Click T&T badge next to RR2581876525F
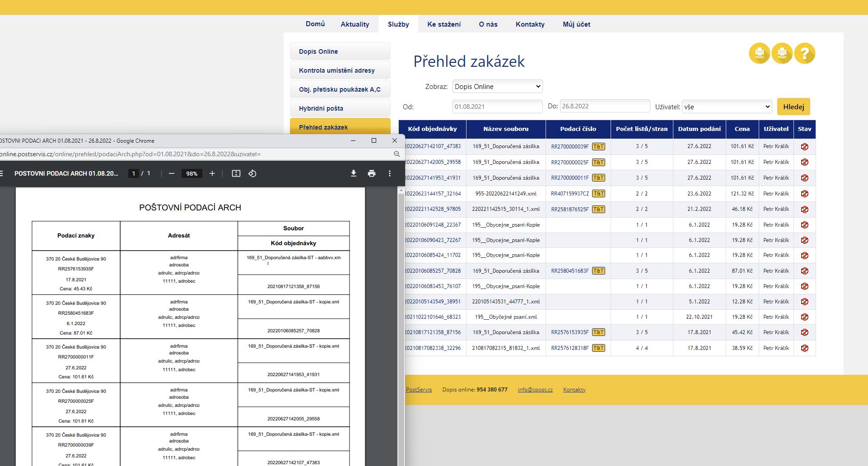 point(598,209)
